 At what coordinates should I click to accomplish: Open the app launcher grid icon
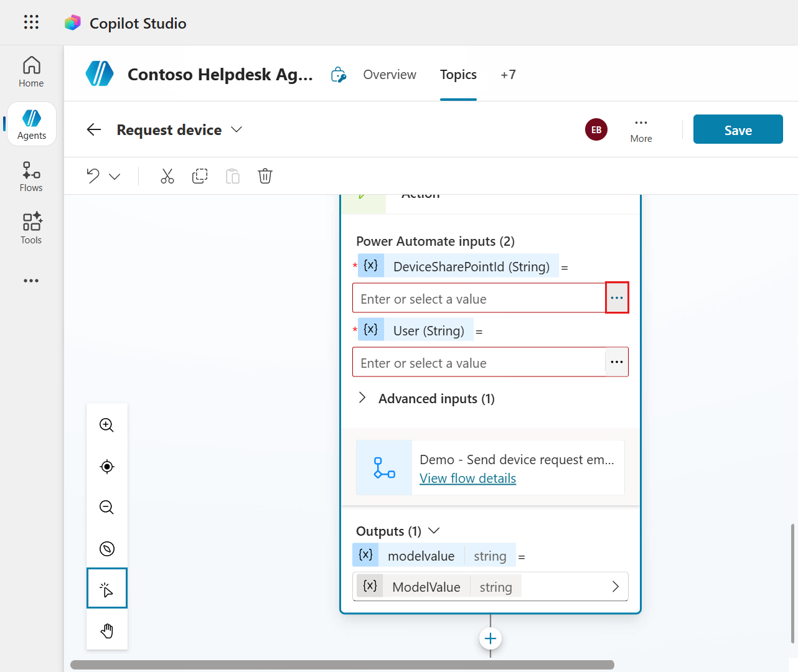point(31,22)
